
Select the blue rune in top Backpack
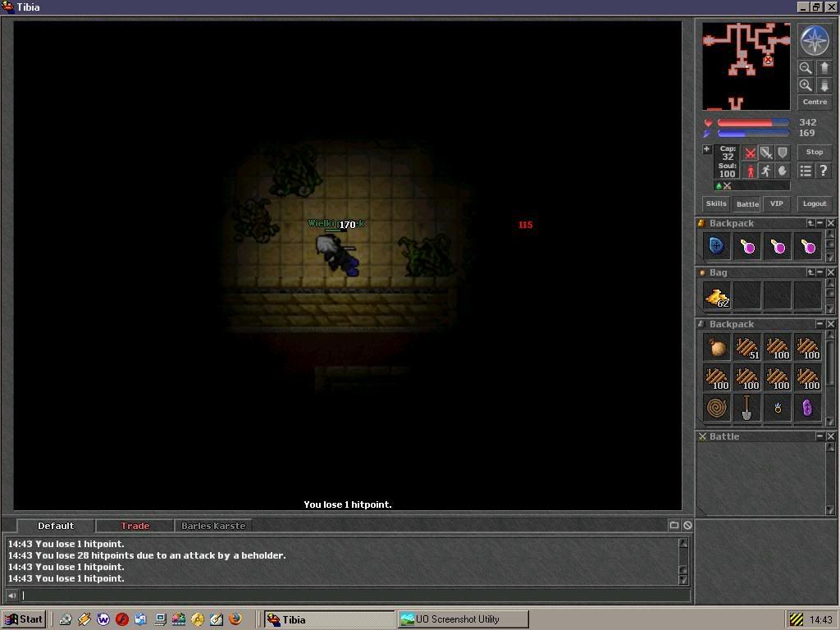(x=717, y=246)
